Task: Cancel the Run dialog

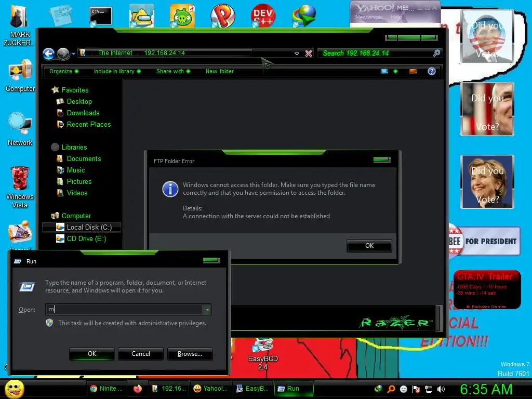Action: click(x=140, y=353)
